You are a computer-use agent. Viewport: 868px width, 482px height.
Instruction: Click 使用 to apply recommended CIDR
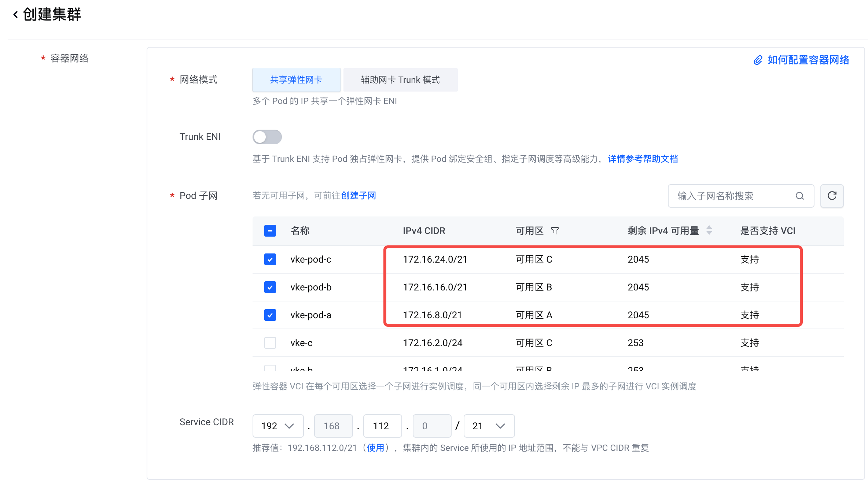point(375,448)
